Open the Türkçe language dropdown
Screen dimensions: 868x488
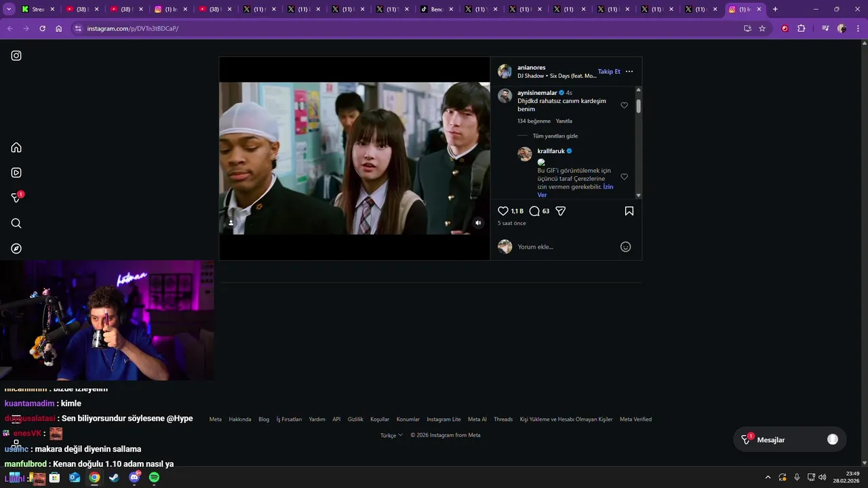[391, 435]
